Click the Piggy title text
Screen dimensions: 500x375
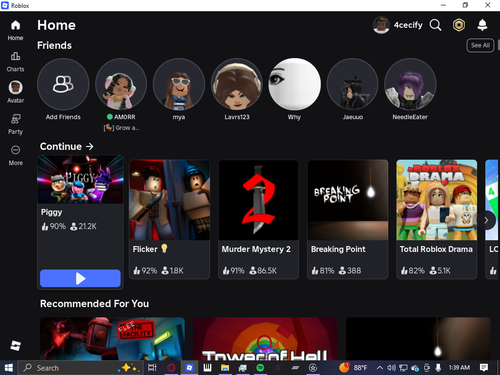click(x=52, y=212)
